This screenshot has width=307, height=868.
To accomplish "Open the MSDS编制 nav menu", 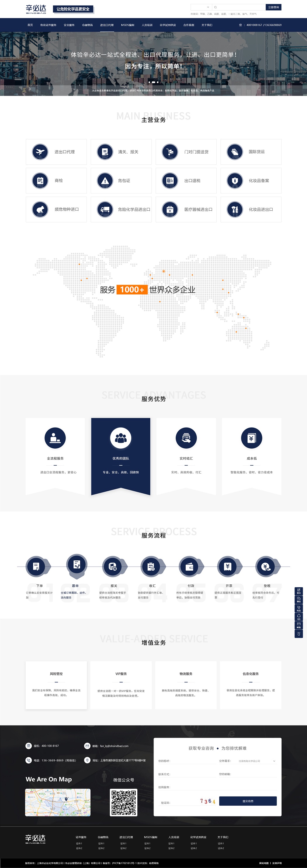I will 127,25.
